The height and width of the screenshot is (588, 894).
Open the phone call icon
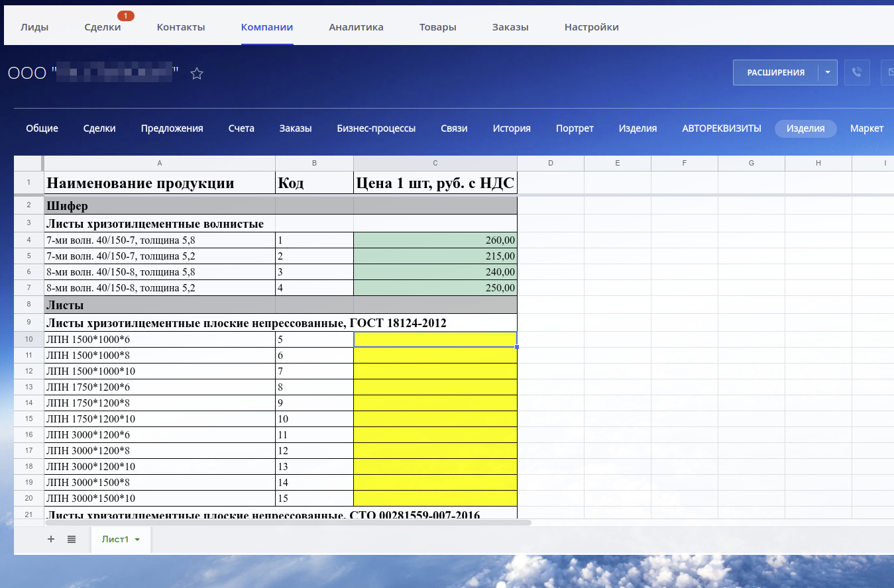[857, 72]
